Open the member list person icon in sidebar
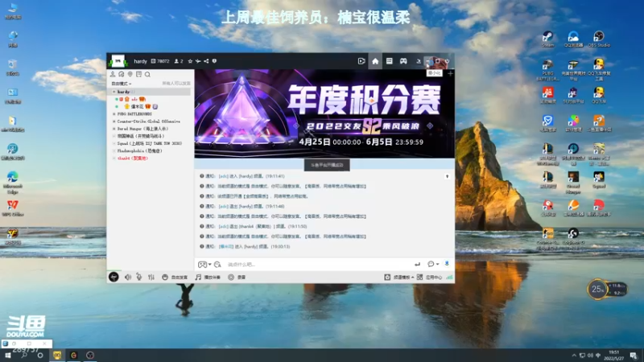The image size is (644, 362). 113,74
